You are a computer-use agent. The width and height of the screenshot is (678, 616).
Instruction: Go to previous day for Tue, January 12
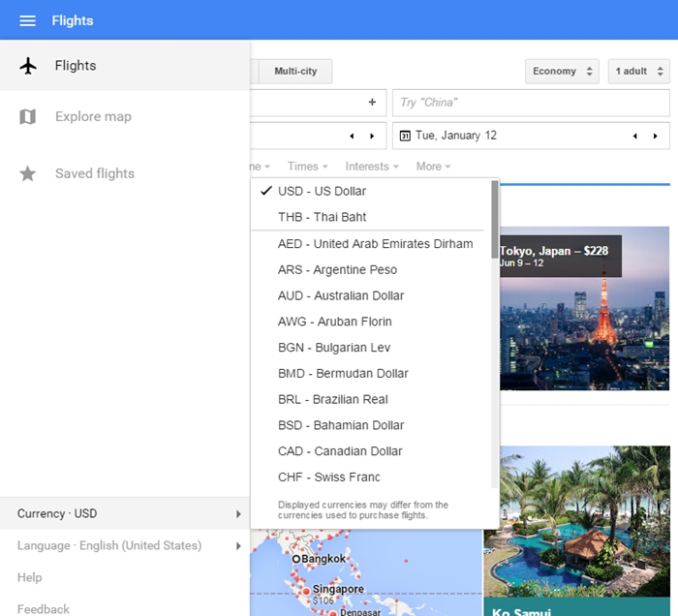tap(634, 137)
